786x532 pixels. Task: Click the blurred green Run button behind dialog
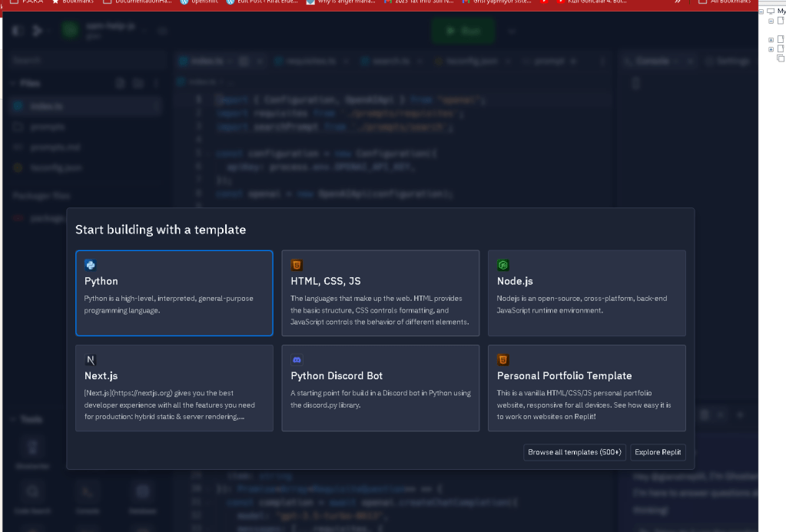click(x=463, y=31)
